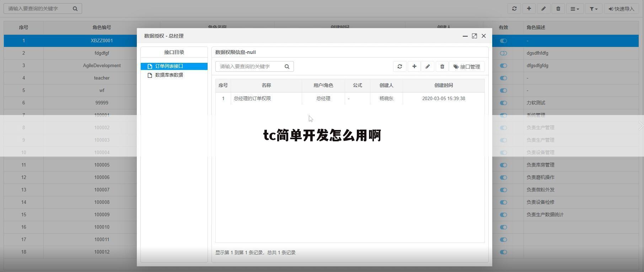Screen dimensions: 644x272
Task: Select role row AgileDevelopment
Action: (x=102, y=65)
